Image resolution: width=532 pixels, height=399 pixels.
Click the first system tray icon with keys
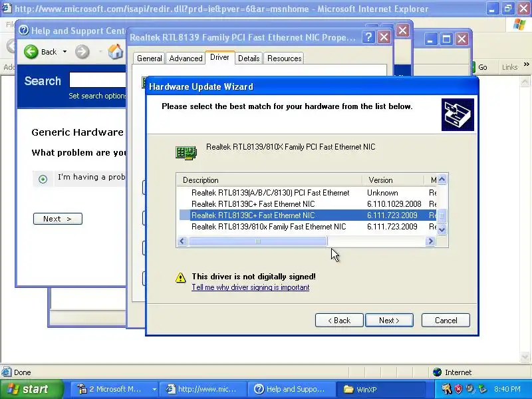(x=446, y=389)
